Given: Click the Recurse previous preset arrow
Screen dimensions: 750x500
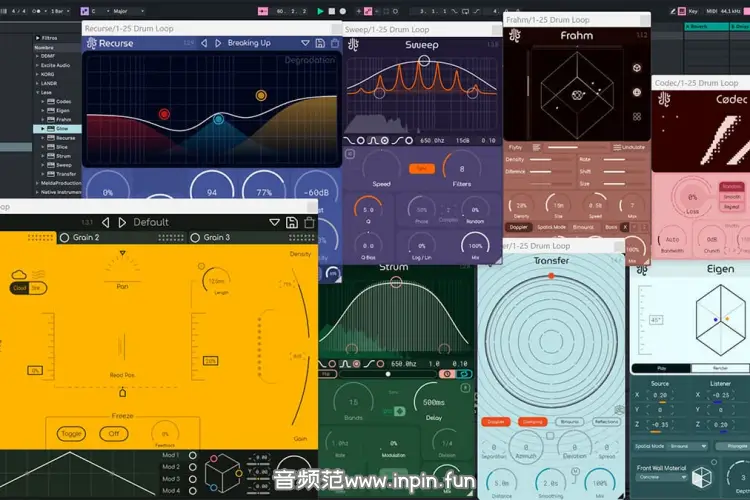Looking at the screenshot, I should click(x=204, y=43).
